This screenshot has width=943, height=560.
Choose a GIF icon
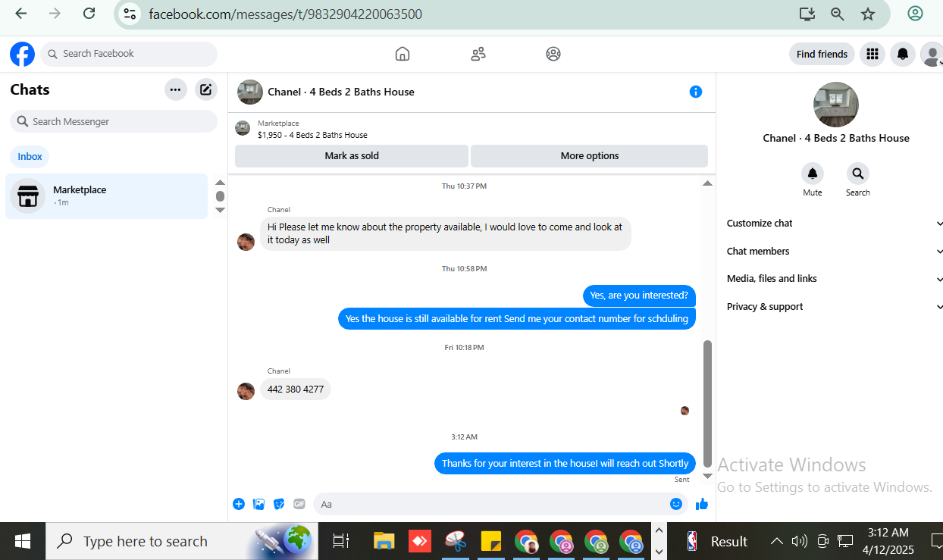click(x=299, y=504)
